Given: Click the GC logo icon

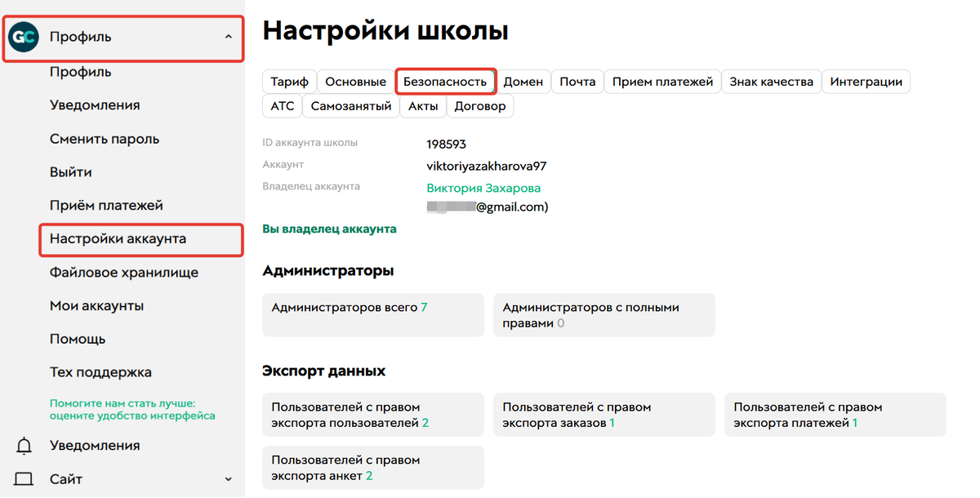Looking at the screenshot, I should pyautogui.click(x=24, y=37).
